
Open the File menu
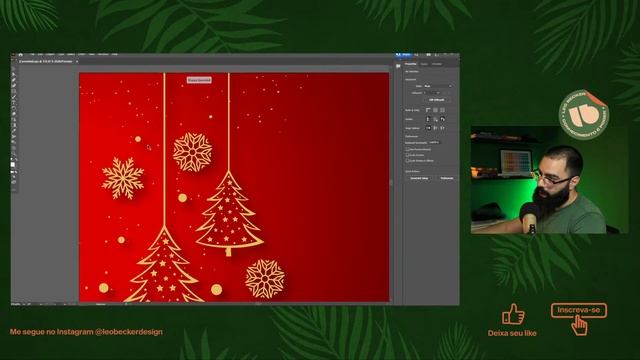tap(32, 55)
